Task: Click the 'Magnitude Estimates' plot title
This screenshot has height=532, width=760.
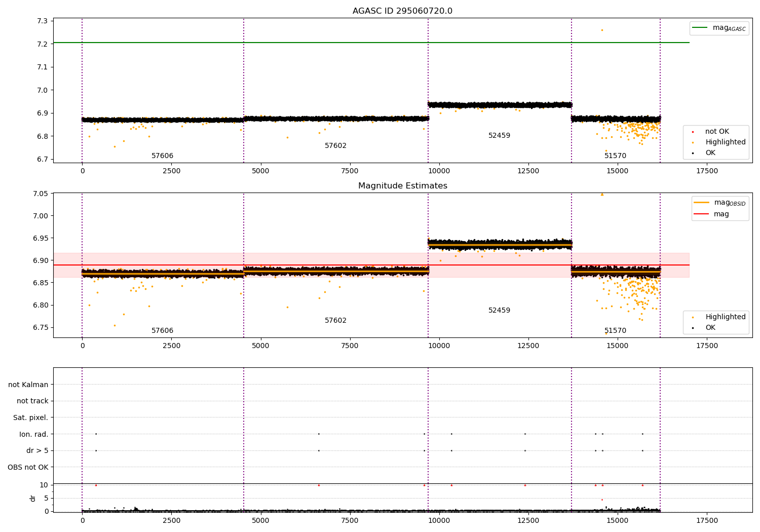Action: [402, 186]
